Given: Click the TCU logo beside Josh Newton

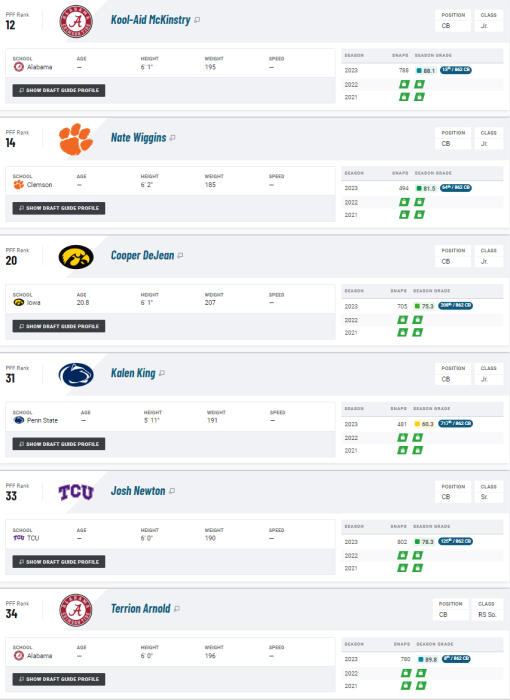Looking at the screenshot, I should click(x=76, y=492).
